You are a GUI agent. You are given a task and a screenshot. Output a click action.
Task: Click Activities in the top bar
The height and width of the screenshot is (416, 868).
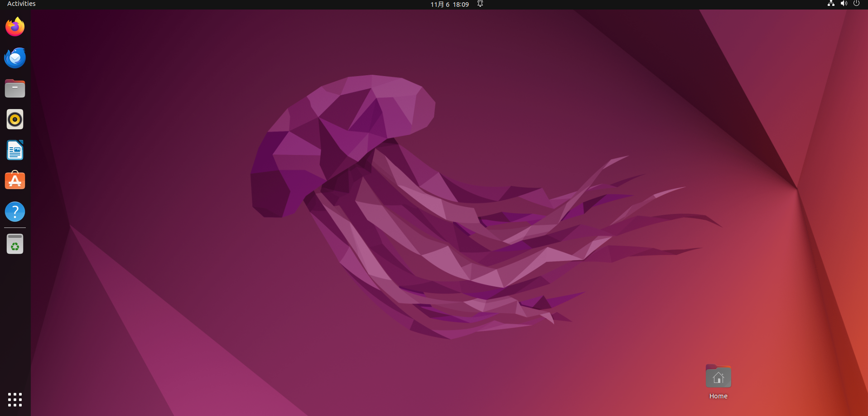[21, 4]
